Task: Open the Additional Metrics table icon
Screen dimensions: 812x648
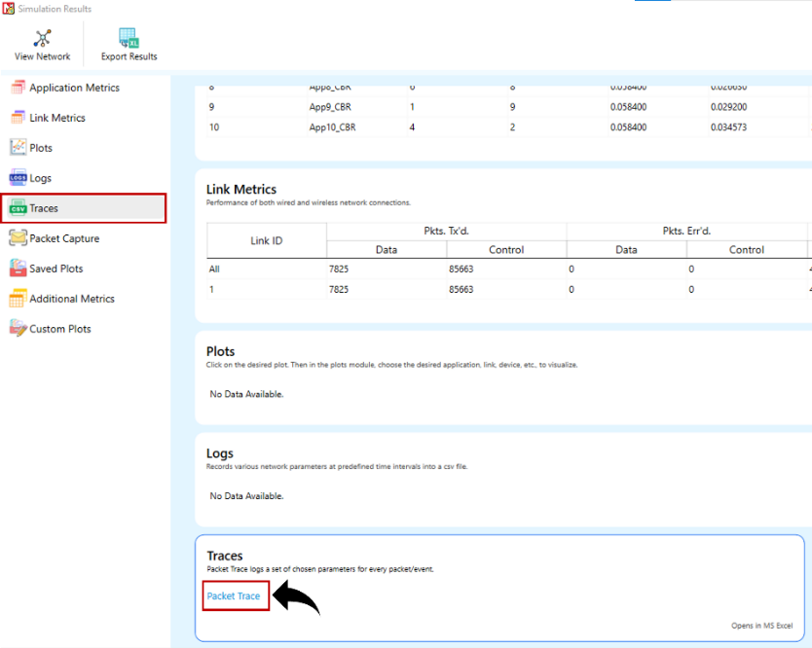Action: coord(18,299)
